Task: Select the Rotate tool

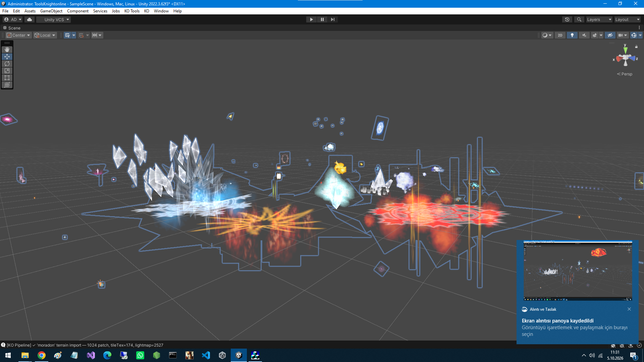Action: (7, 64)
